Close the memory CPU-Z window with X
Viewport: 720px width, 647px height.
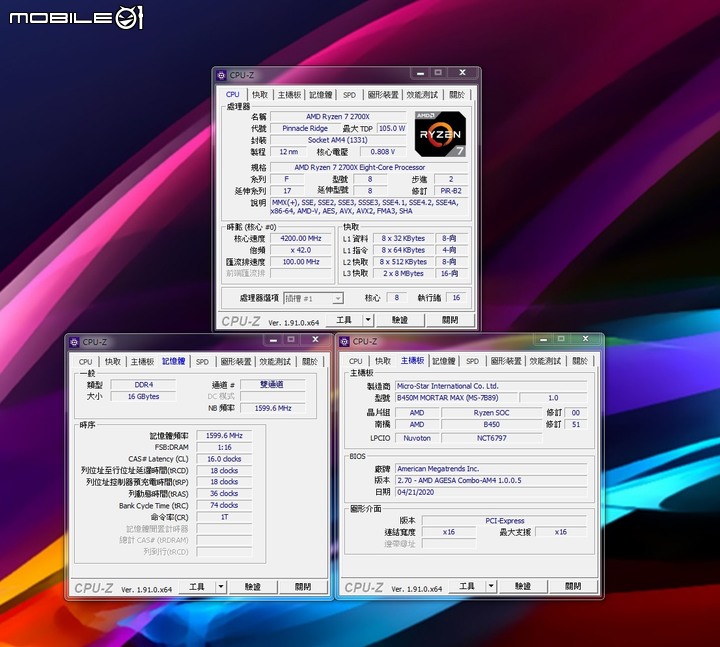pyautogui.click(x=315, y=340)
